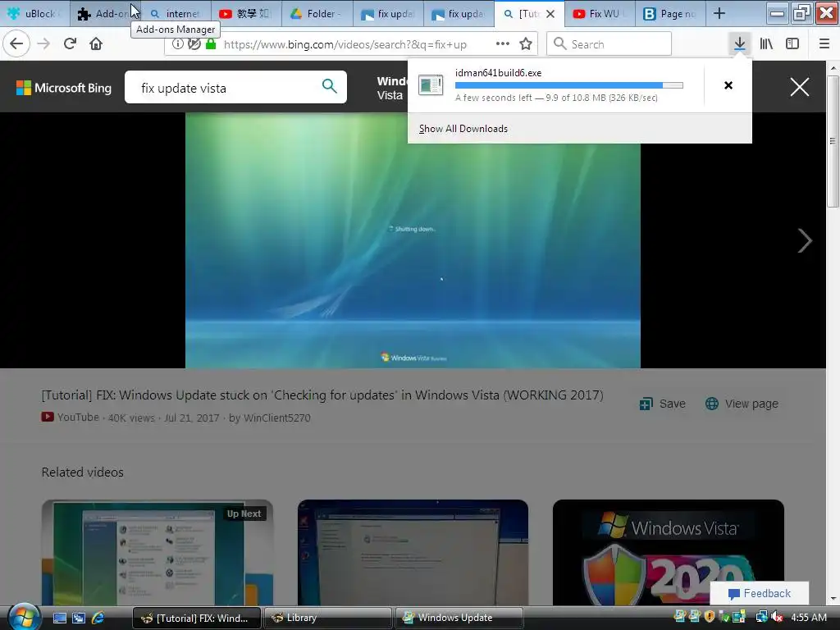Open Windows Update from taskbar
Screen dimensions: 840x630
[459, 618]
